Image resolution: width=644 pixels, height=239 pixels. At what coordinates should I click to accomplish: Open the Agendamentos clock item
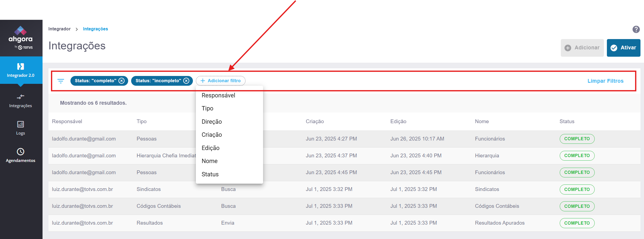21,155
